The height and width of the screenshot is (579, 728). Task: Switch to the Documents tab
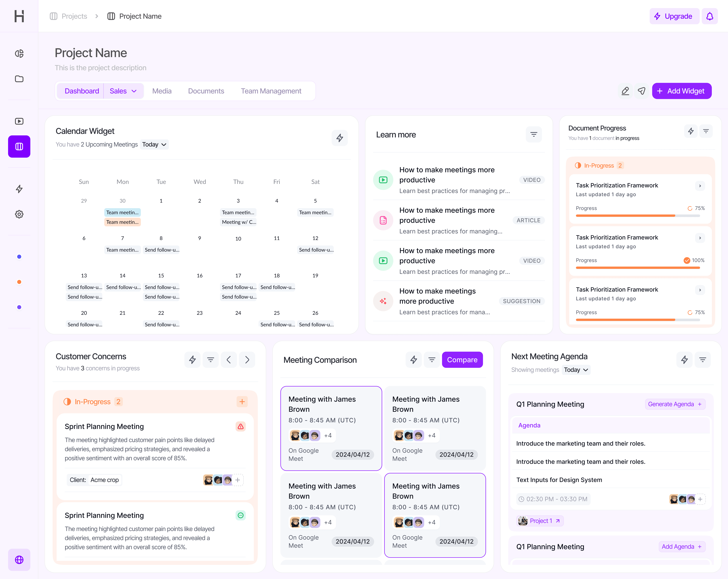(x=206, y=91)
